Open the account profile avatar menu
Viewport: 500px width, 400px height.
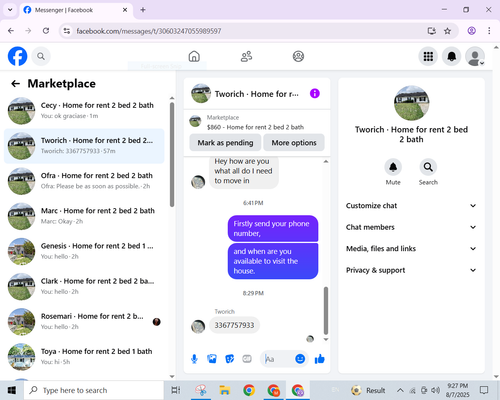click(475, 56)
